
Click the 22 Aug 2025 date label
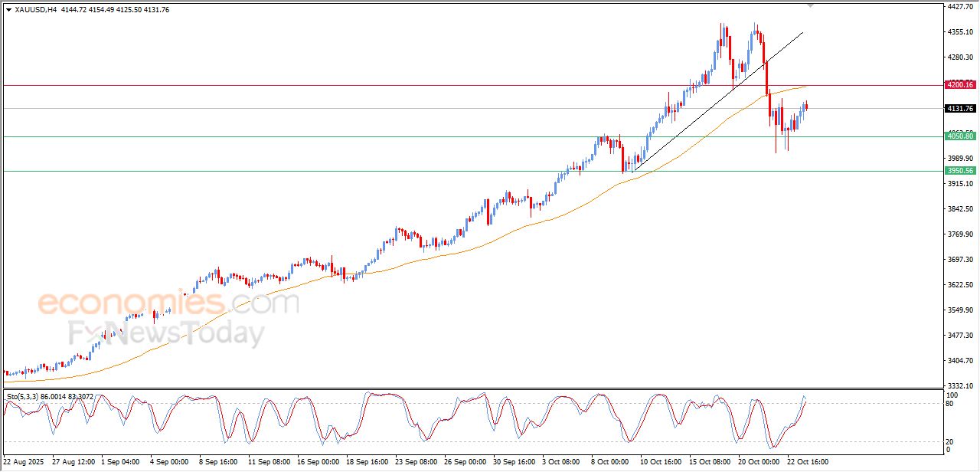pos(24,462)
